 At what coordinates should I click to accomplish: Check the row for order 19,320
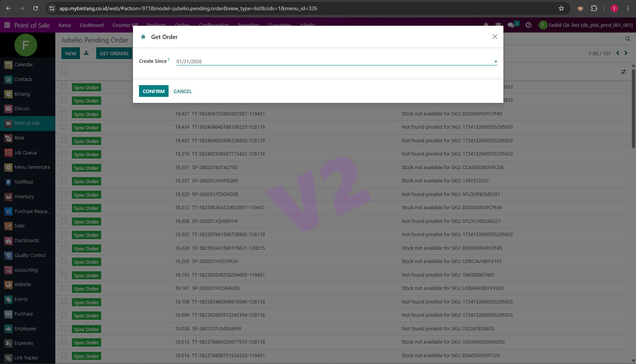[x=64, y=194]
